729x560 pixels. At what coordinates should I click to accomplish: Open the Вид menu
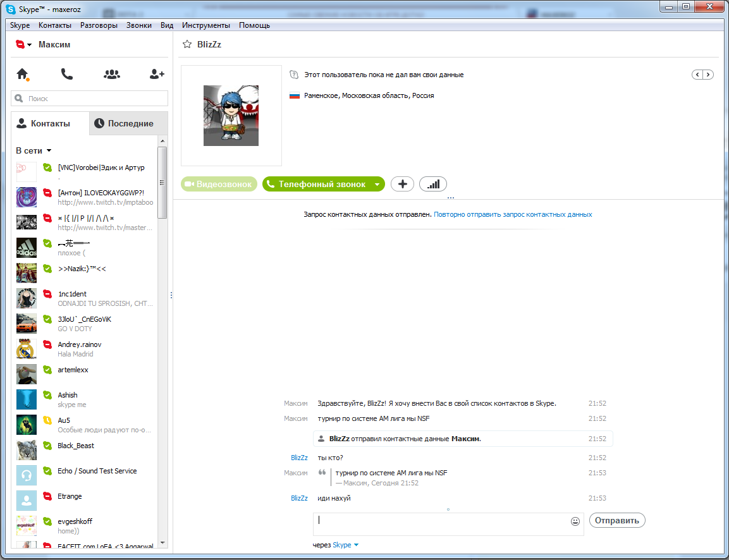click(x=167, y=25)
